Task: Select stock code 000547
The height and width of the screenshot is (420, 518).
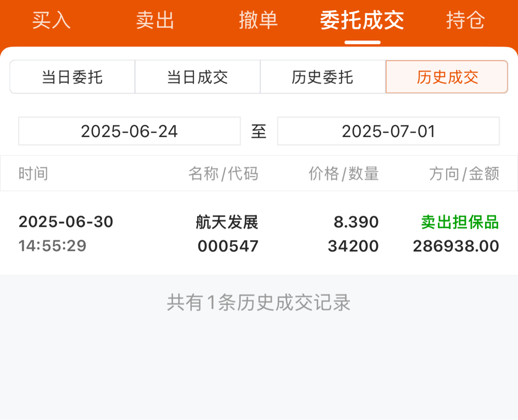Action: 228,246
